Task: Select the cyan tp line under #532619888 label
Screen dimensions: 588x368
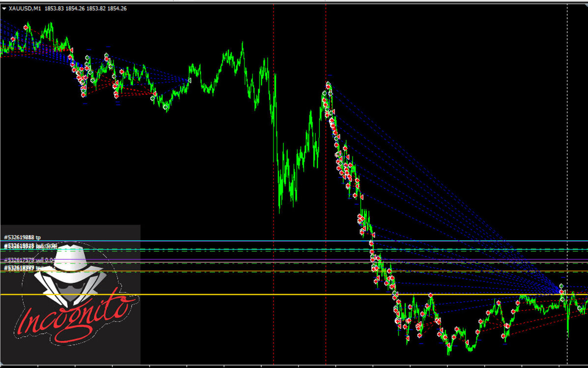Action: tap(294, 241)
